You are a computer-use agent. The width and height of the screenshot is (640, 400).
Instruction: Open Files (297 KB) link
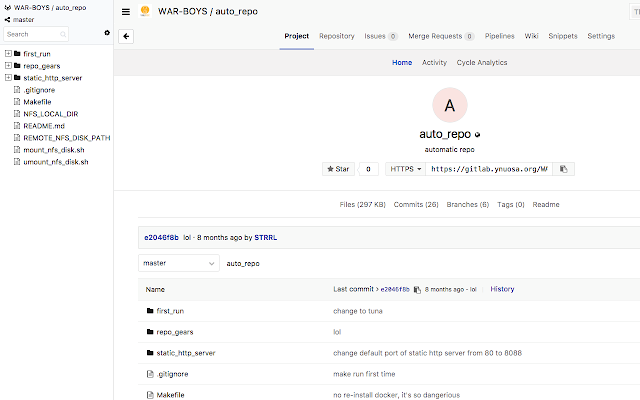(362, 204)
